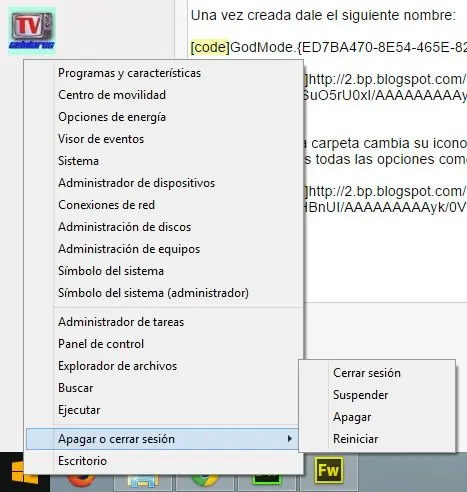
Task: Open Administrador de tareas
Action: click(121, 322)
